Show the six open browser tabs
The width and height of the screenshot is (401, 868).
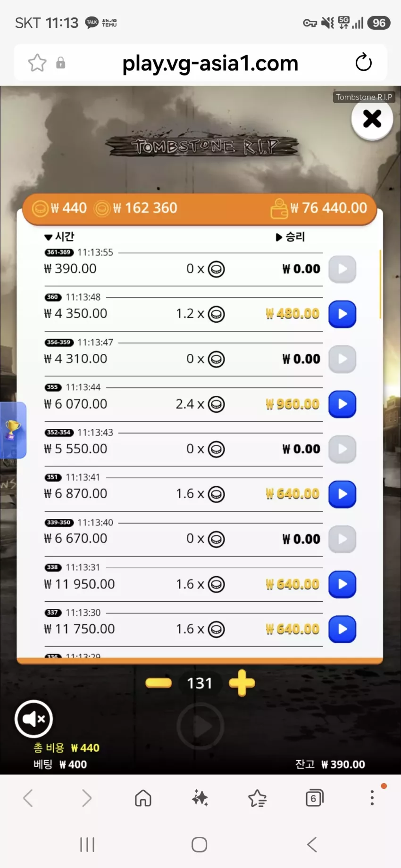tap(315, 798)
